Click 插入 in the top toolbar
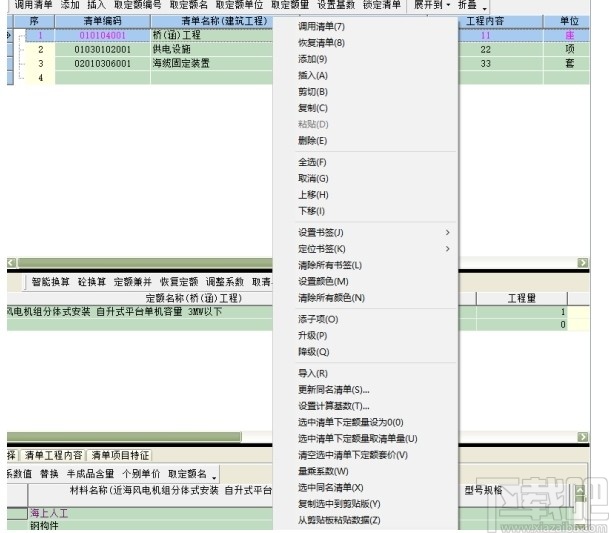 coord(97,5)
